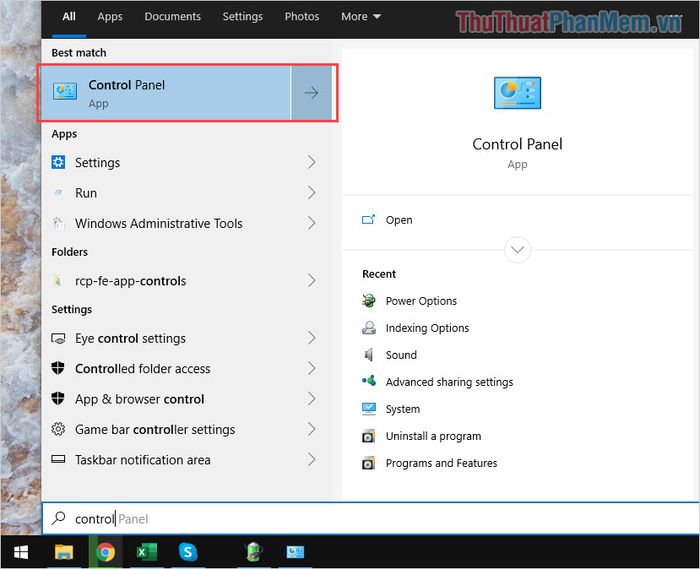
Task: Click the Open action icon
Action: [369, 220]
